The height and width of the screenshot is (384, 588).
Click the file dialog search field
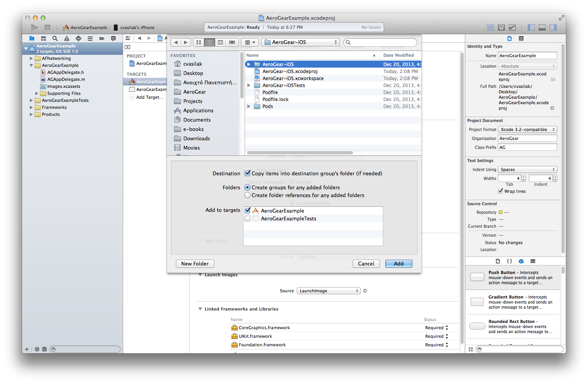point(380,42)
